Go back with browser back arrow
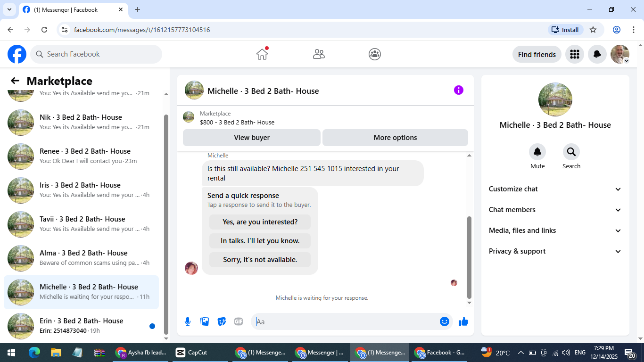 (10, 30)
